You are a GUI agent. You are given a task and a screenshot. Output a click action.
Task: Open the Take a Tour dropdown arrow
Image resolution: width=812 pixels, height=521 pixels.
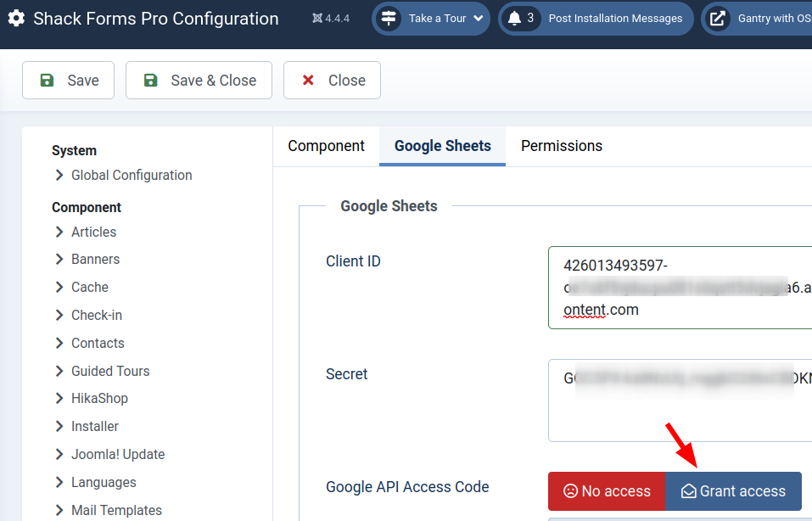(x=479, y=18)
